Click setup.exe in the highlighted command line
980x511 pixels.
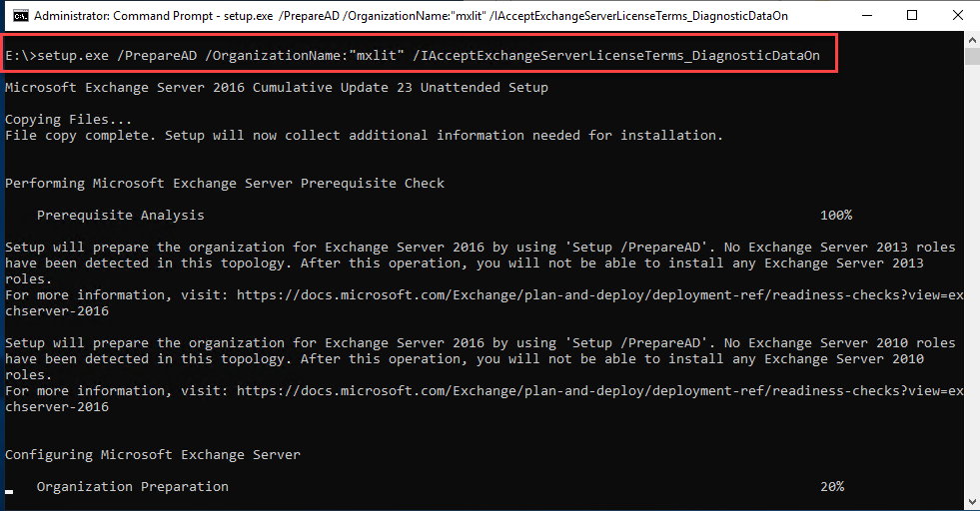(x=65, y=56)
